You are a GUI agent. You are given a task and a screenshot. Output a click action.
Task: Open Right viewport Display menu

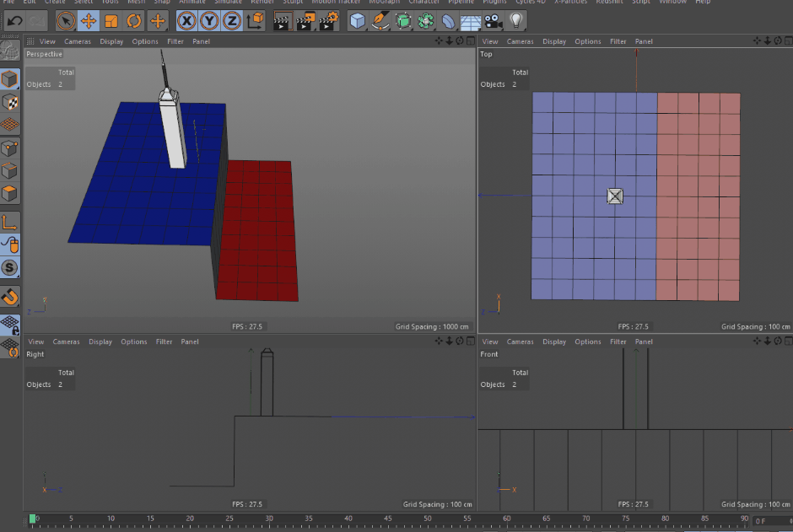tap(100, 341)
